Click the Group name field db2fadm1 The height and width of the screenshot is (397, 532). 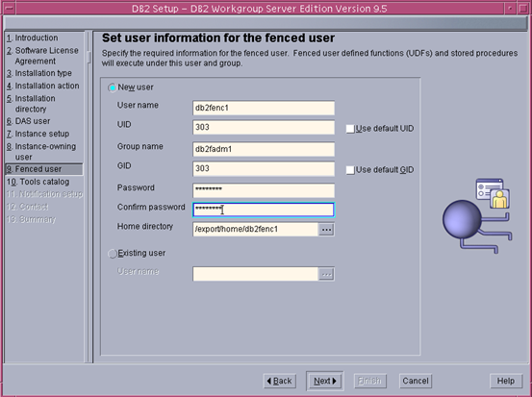click(264, 150)
